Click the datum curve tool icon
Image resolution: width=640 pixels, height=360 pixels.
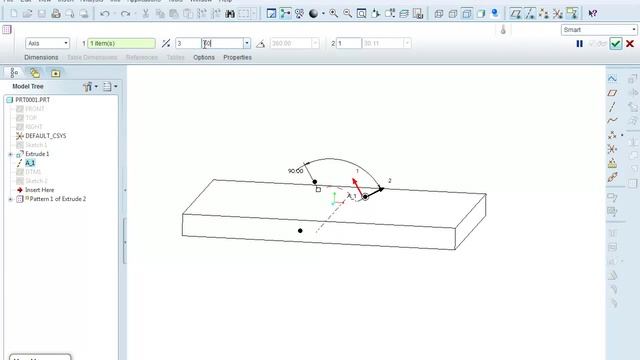612,120
